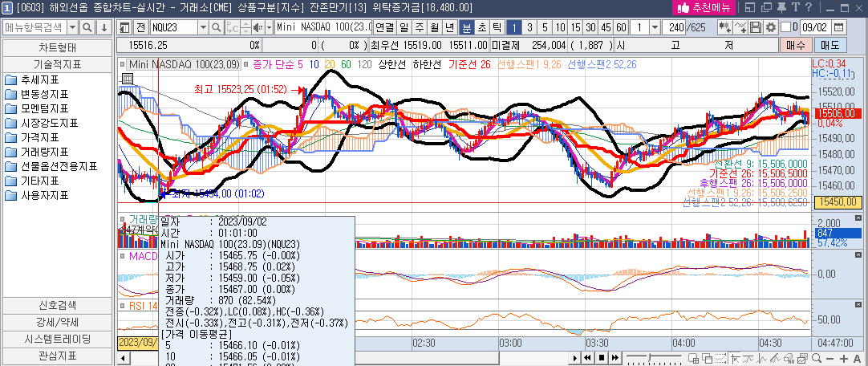Click the play button below chart
Image resolution: width=868 pixels, height=366 pixels.
point(576,358)
